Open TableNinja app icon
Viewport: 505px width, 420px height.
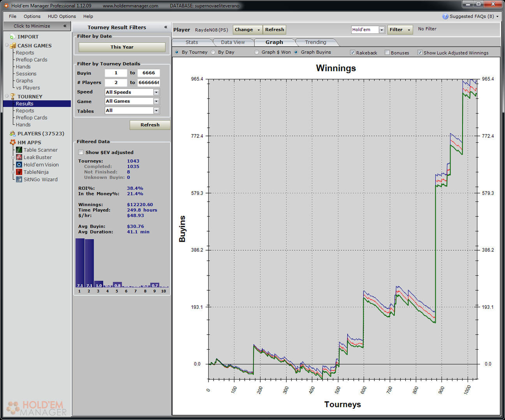tap(19, 172)
